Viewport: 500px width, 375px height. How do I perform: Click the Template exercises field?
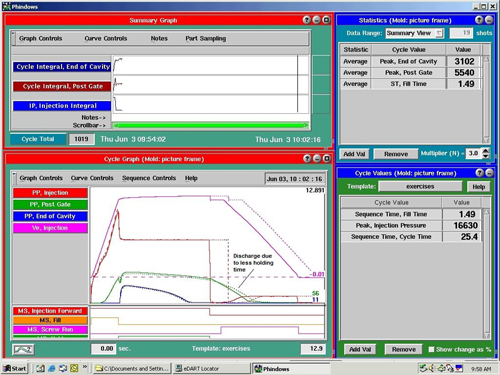coord(420,186)
